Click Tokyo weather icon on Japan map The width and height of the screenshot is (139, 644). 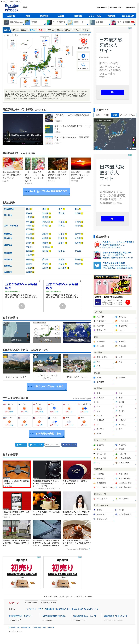pos(56,73)
